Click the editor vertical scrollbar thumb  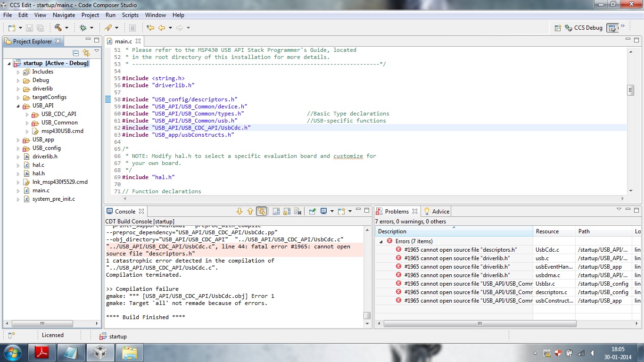pos(630,90)
